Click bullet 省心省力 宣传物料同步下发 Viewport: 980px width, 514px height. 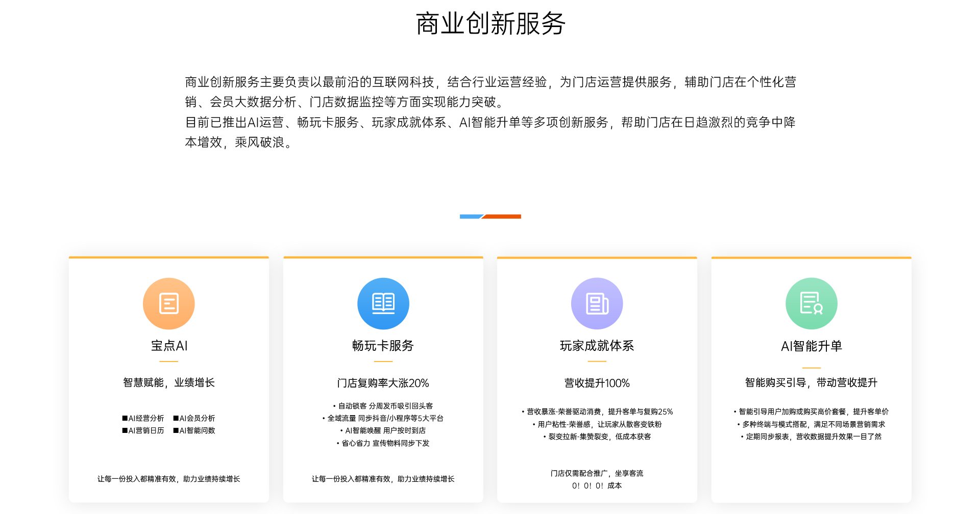[383, 443]
